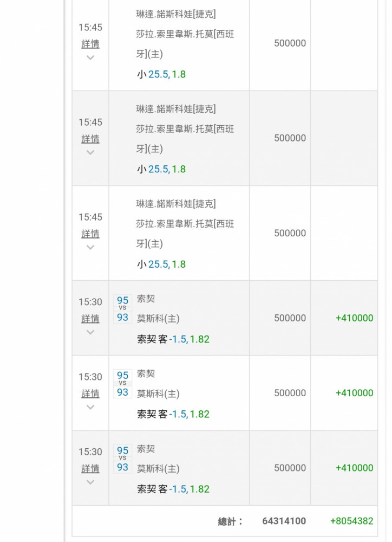Open 詳情 link in middle 15:30 row

pos(90,393)
